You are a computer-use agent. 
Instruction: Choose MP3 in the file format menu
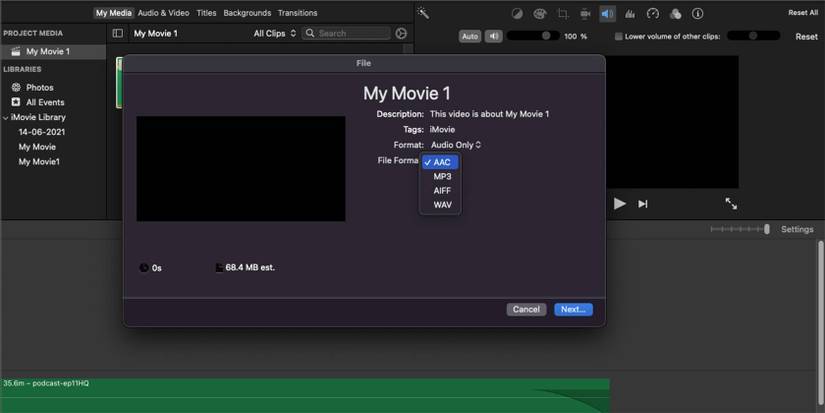440,176
